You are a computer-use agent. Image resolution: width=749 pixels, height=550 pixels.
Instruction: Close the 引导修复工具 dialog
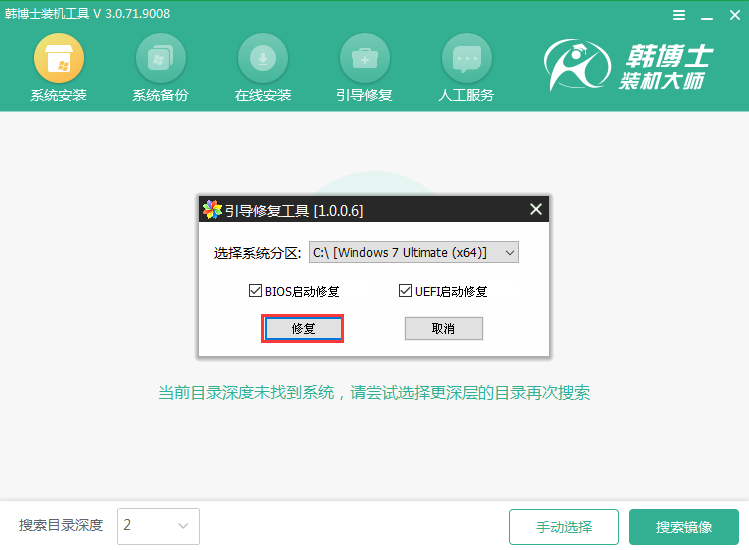coord(535,209)
